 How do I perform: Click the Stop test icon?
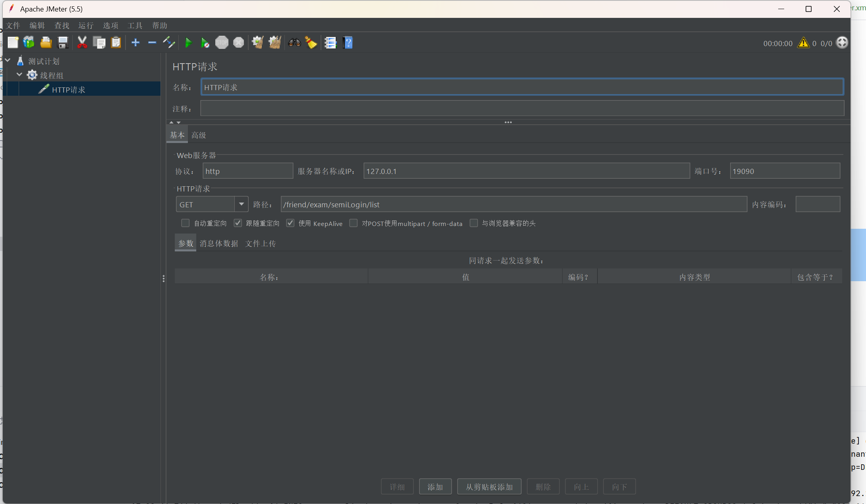[222, 42]
